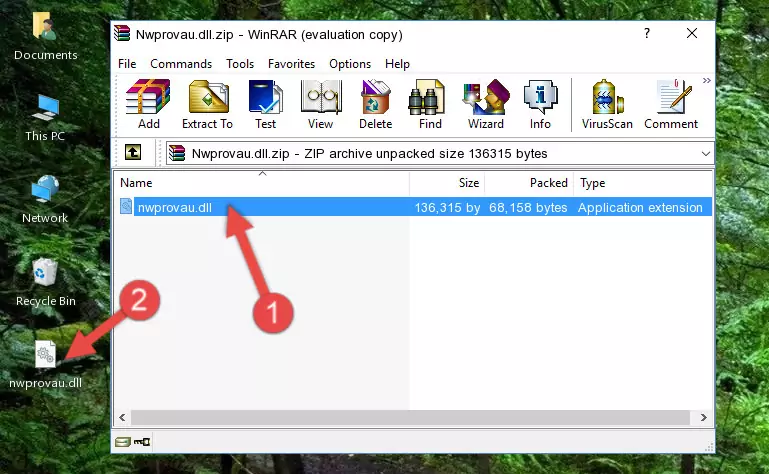Click the Application extension type cell

point(640,208)
